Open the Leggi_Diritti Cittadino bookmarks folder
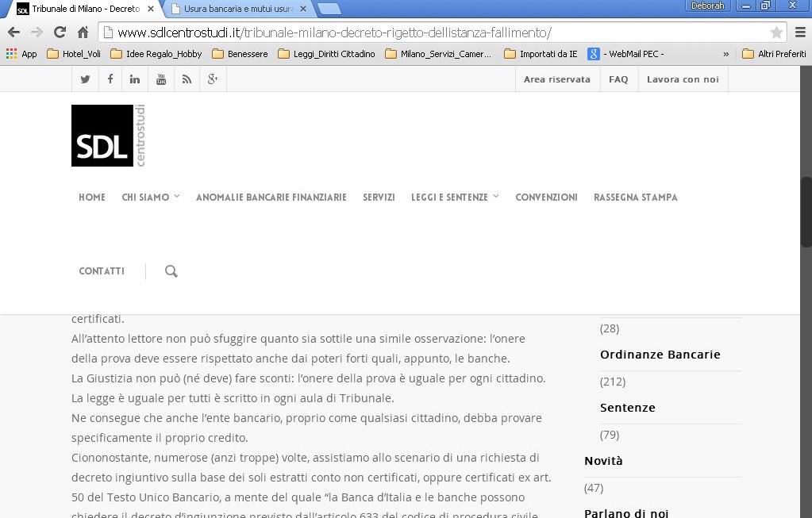Image resolution: width=812 pixels, height=518 pixels. pyautogui.click(x=326, y=54)
